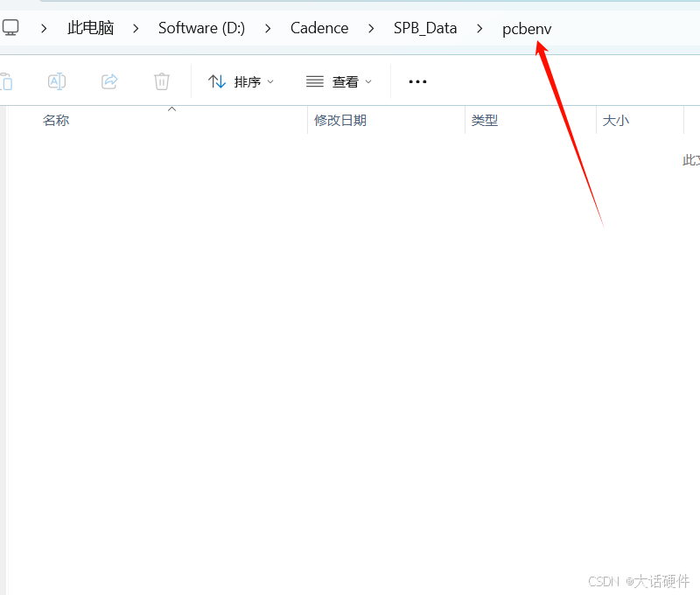Click the computer icon left of the address bar

10,27
